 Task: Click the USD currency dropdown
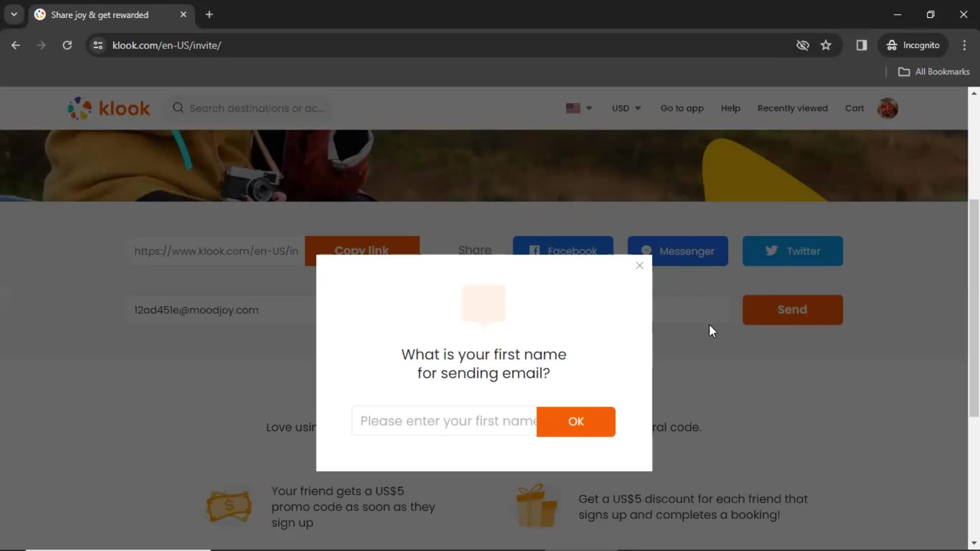click(626, 108)
